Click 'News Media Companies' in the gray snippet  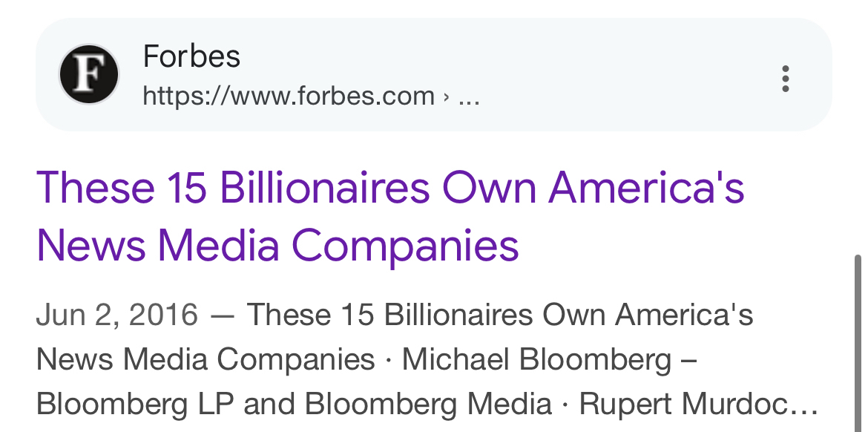206,359
